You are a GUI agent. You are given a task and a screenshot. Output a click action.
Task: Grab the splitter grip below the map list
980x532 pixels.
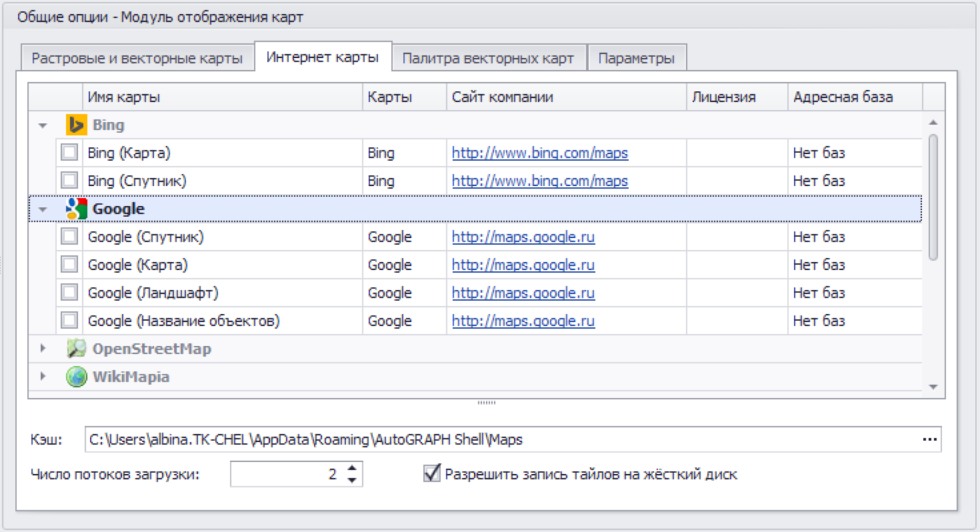[x=486, y=402]
